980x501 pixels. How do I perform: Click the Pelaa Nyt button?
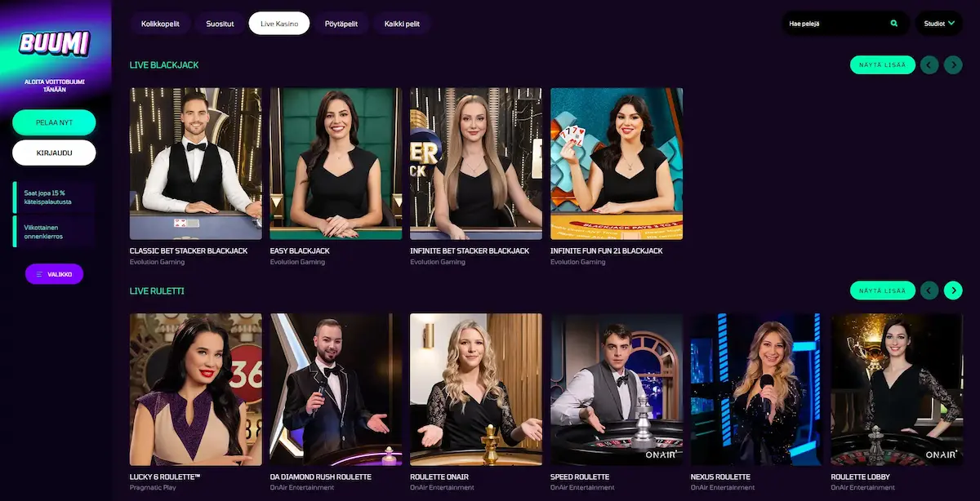click(54, 122)
